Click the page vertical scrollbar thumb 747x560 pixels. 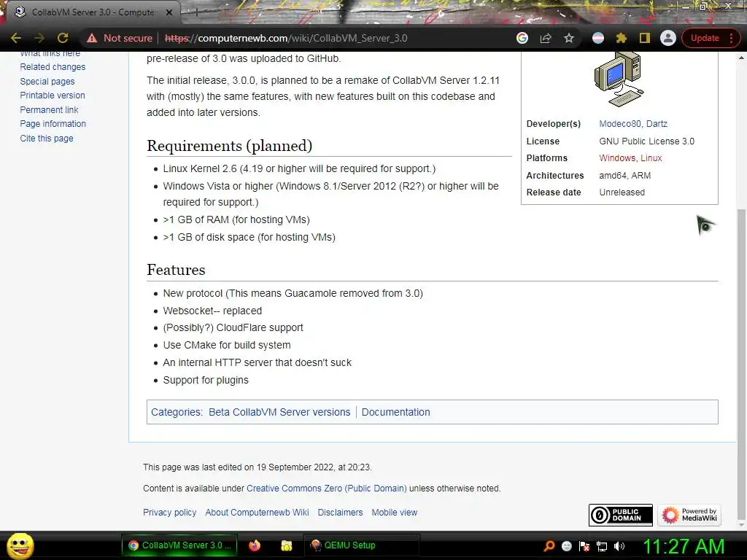click(741, 365)
